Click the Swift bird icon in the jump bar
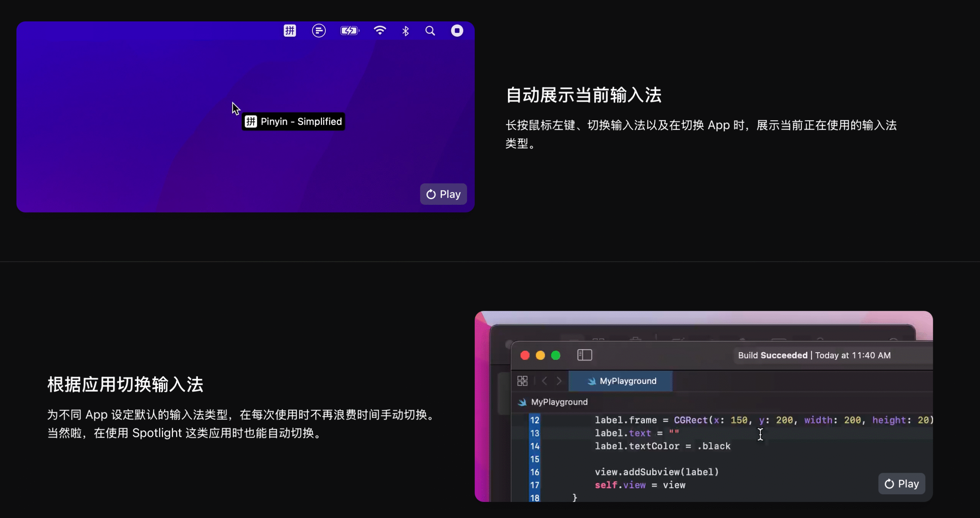The width and height of the screenshot is (980, 518). [x=522, y=402]
